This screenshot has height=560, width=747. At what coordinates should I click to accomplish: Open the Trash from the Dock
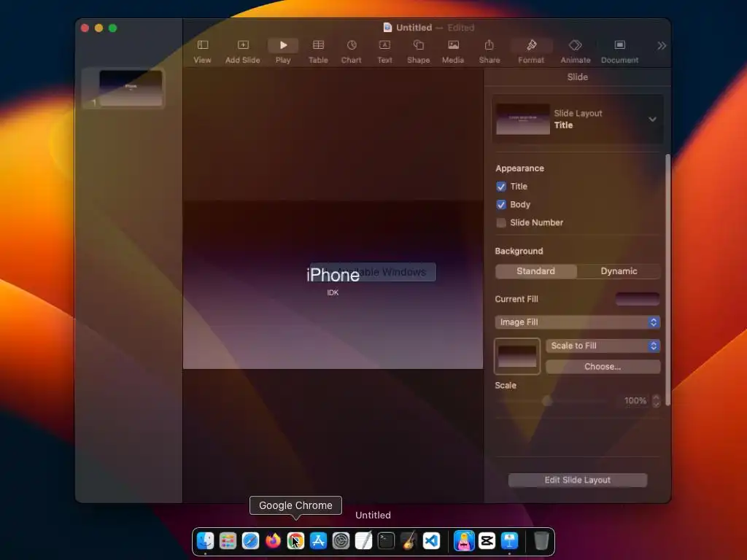[x=541, y=541]
